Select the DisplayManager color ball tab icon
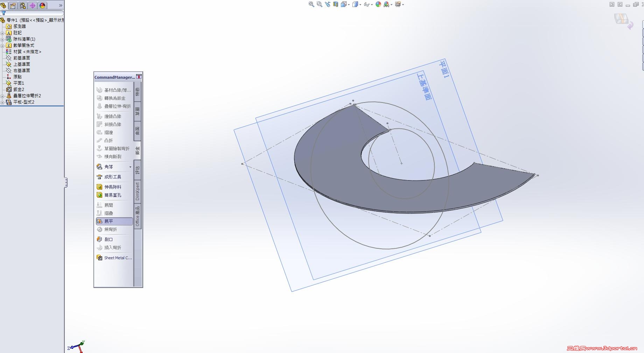The image size is (644, 353). pos(42,5)
